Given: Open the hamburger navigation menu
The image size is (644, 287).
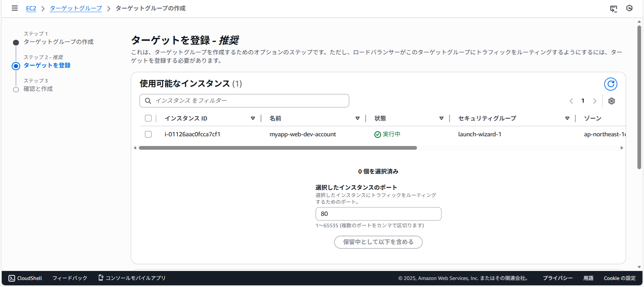Looking at the screenshot, I should 14,8.
